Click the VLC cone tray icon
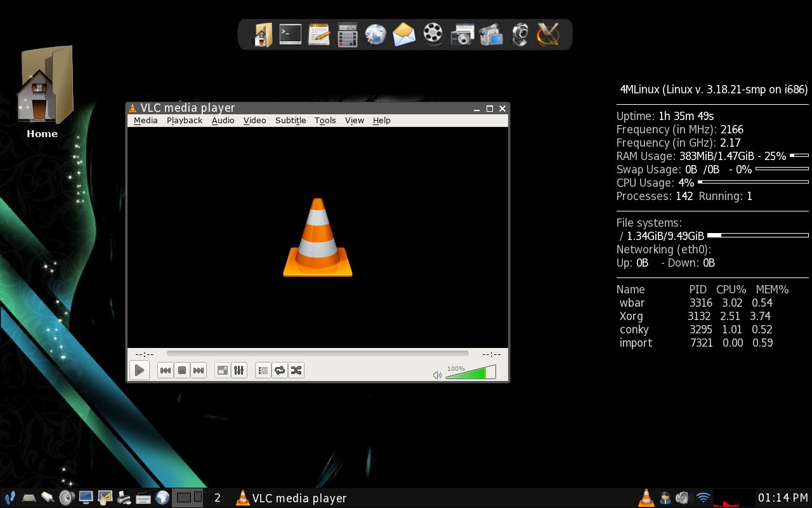The width and height of the screenshot is (812, 508). click(646, 498)
